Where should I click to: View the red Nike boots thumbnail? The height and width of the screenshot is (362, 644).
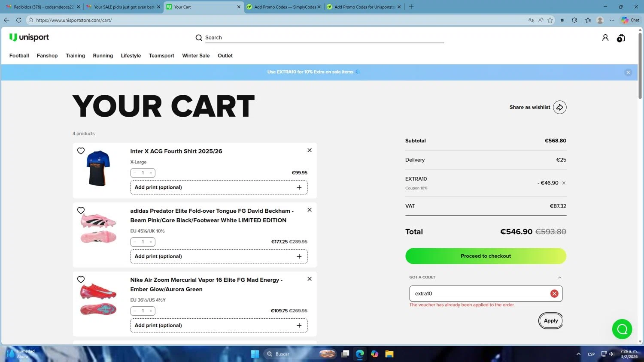[98, 299]
